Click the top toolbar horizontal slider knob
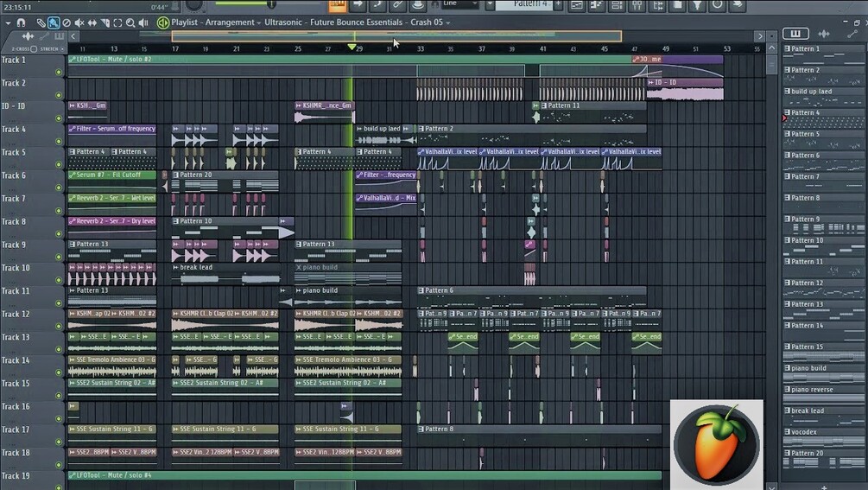 click(x=271, y=4)
